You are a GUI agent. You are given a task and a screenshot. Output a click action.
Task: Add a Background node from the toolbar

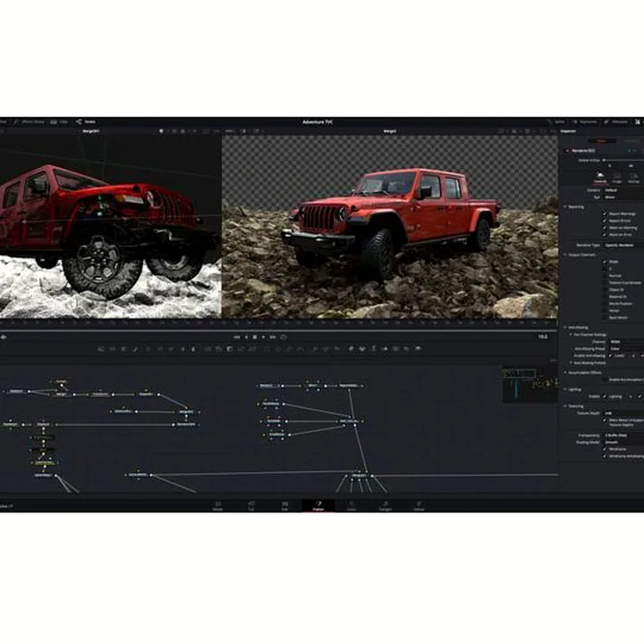[x=100, y=349]
